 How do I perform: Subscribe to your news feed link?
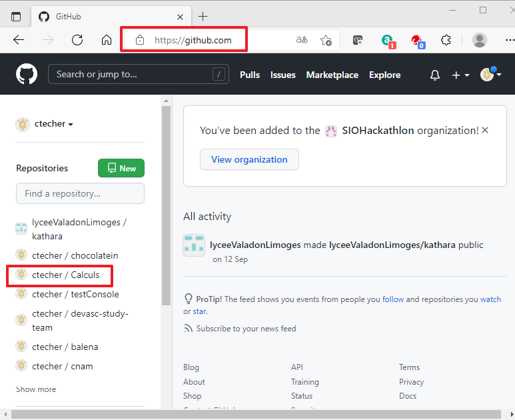point(246,328)
